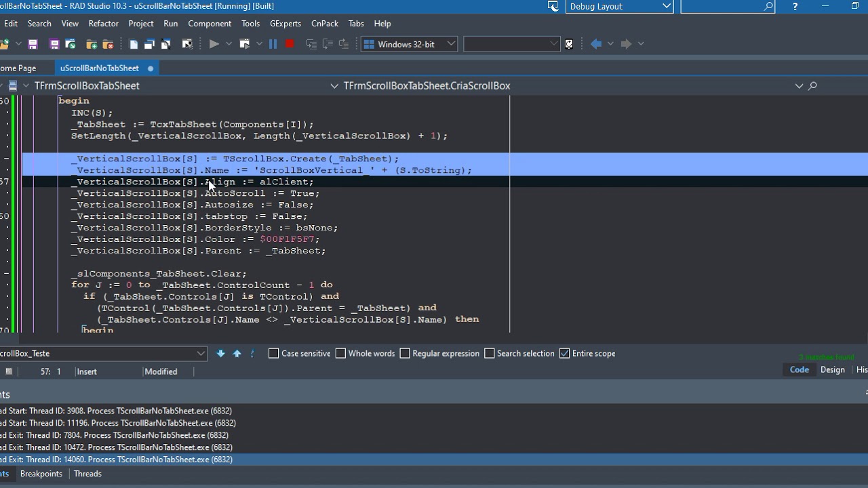
Task: Click the Trace Into debug icon
Action: tap(311, 44)
